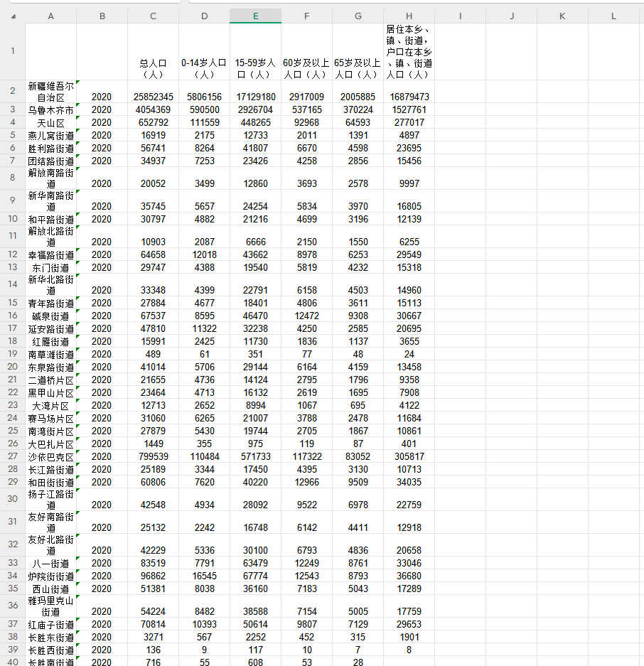Click total population value 25852345
The height and width of the screenshot is (666, 644).
(154, 97)
